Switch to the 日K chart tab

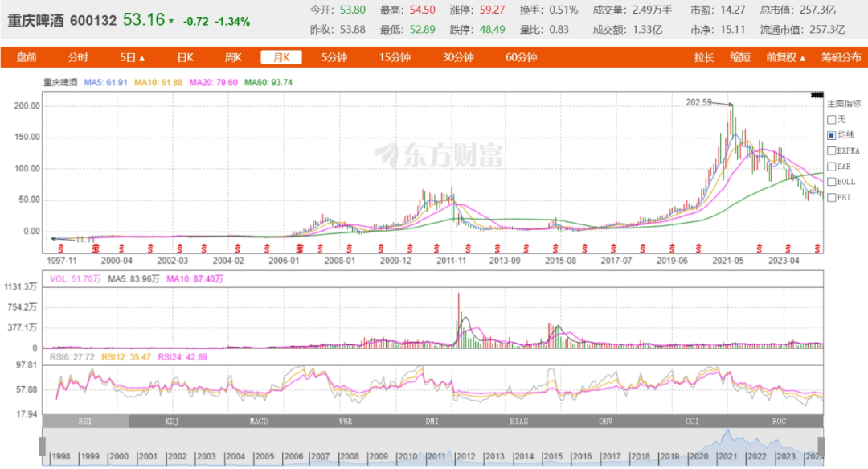[x=186, y=57]
